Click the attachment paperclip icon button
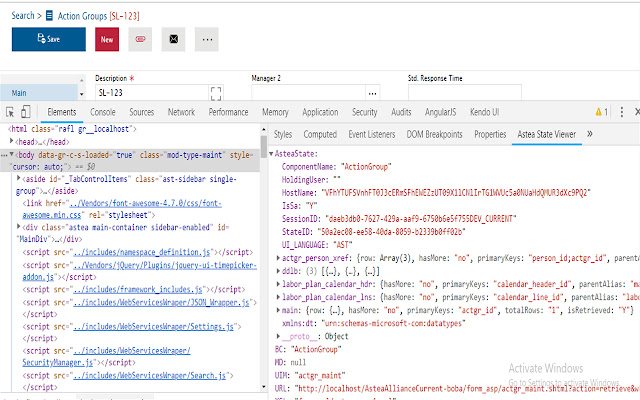Screen dimensions: 640x400 pos(140,39)
